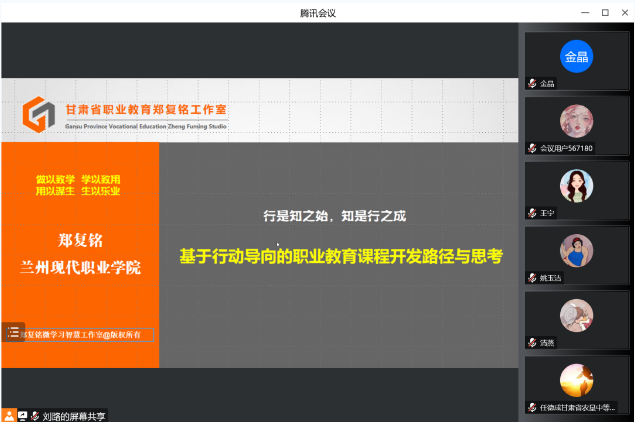Open the slide outline list icon

point(13,332)
